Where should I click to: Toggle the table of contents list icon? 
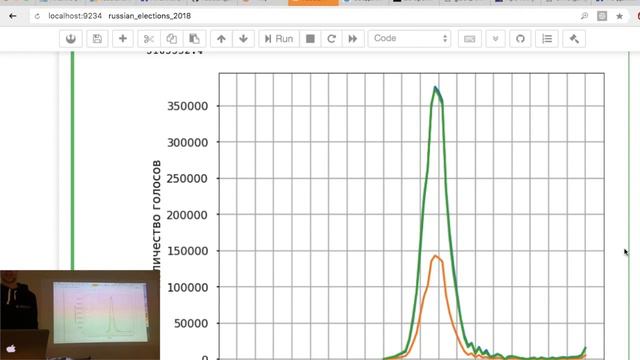tap(547, 39)
